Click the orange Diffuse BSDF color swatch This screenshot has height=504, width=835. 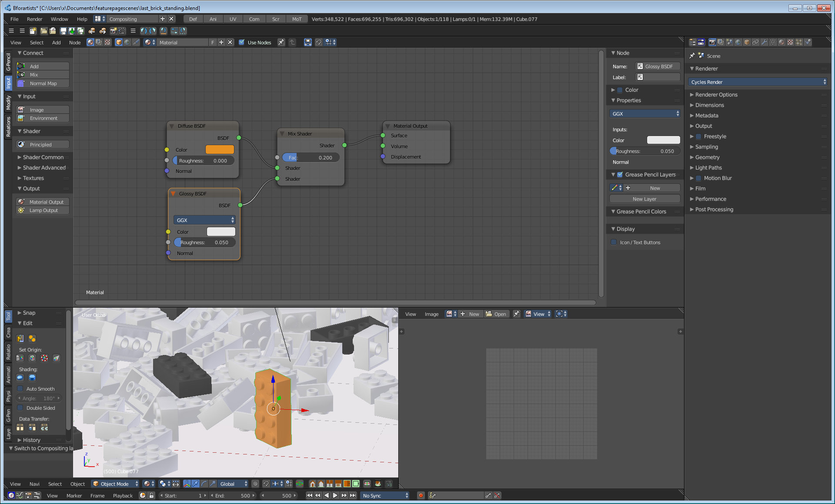coord(220,149)
